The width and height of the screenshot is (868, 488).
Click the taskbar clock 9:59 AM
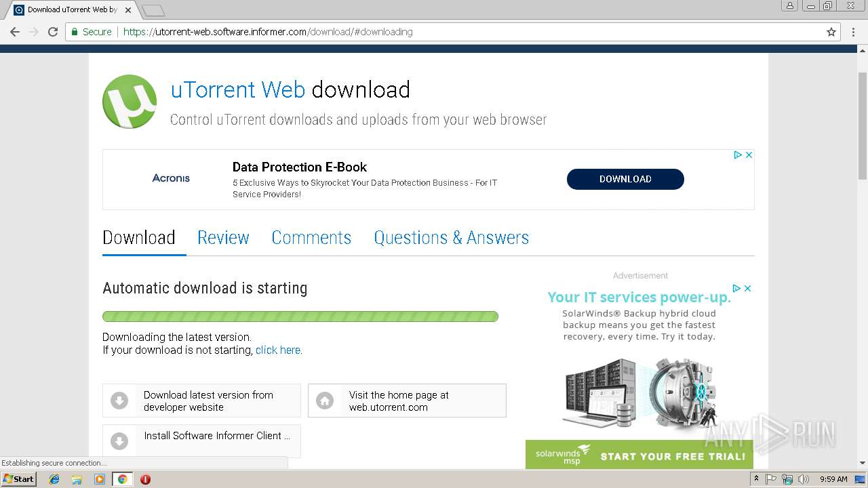click(833, 479)
